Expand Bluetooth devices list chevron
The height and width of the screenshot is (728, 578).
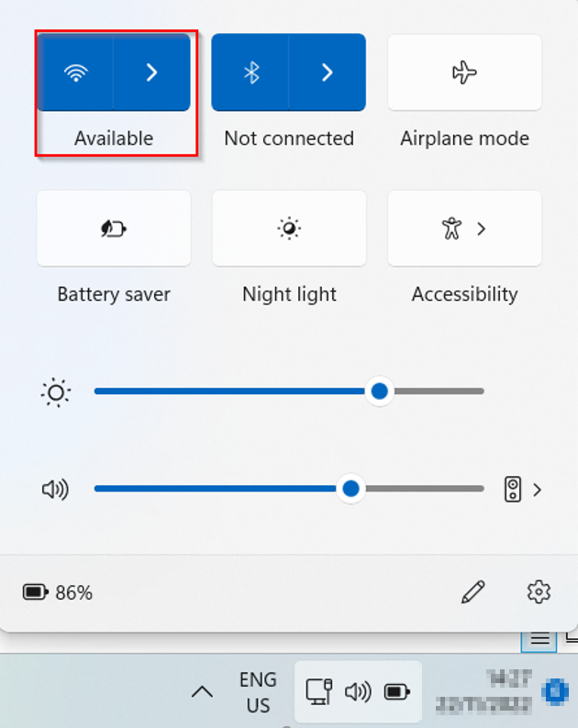point(328,73)
